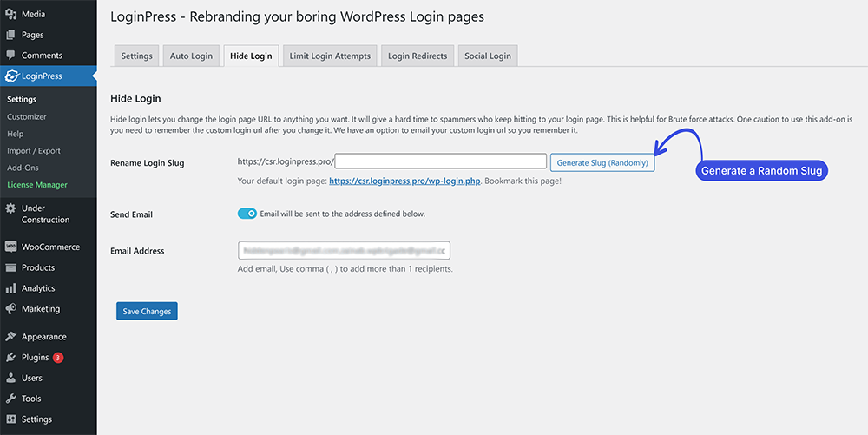This screenshot has height=435, width=868.
Task: Click the Save Changes button
Action: 147,311
